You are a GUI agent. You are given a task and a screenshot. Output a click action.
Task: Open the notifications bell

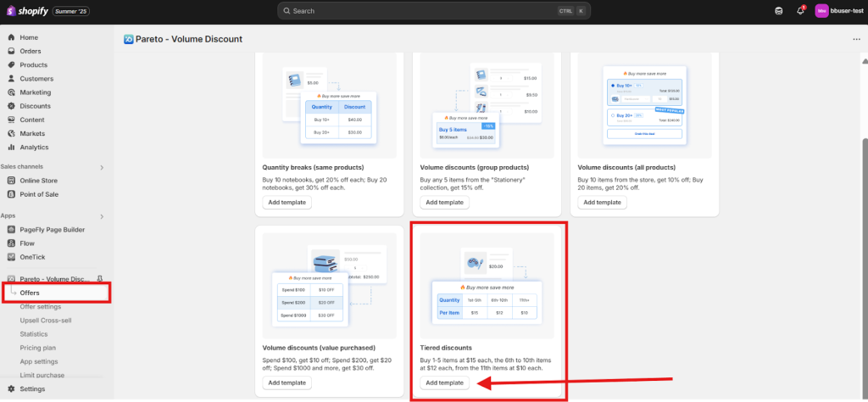[x=800, y=11]
